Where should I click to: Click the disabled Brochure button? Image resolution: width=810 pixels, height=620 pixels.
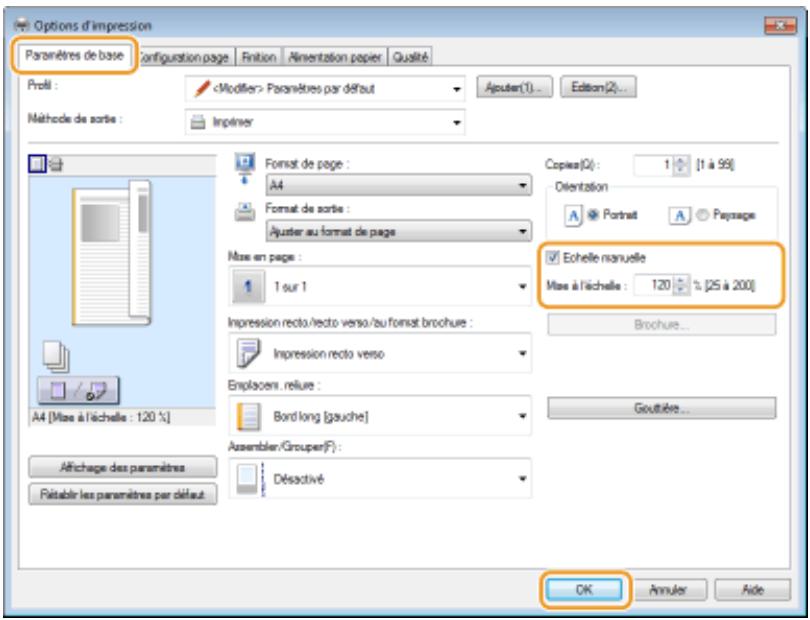point(661,325)
